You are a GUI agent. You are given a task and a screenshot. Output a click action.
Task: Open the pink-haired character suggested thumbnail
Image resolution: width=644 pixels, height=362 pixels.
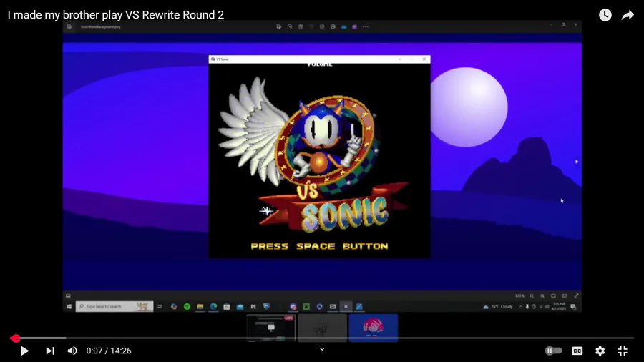tap(374, 328)
